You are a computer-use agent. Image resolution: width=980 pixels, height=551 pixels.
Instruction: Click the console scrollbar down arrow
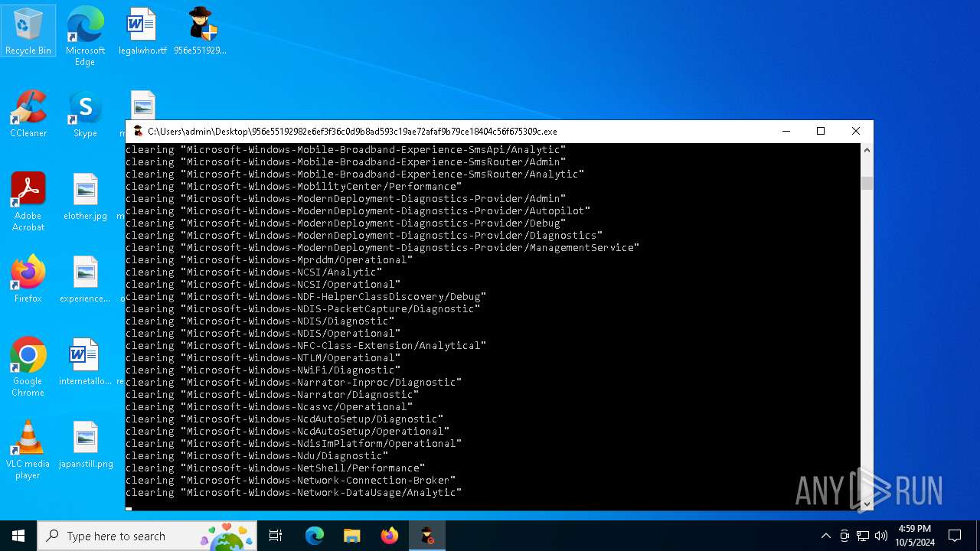pos(867,504)
